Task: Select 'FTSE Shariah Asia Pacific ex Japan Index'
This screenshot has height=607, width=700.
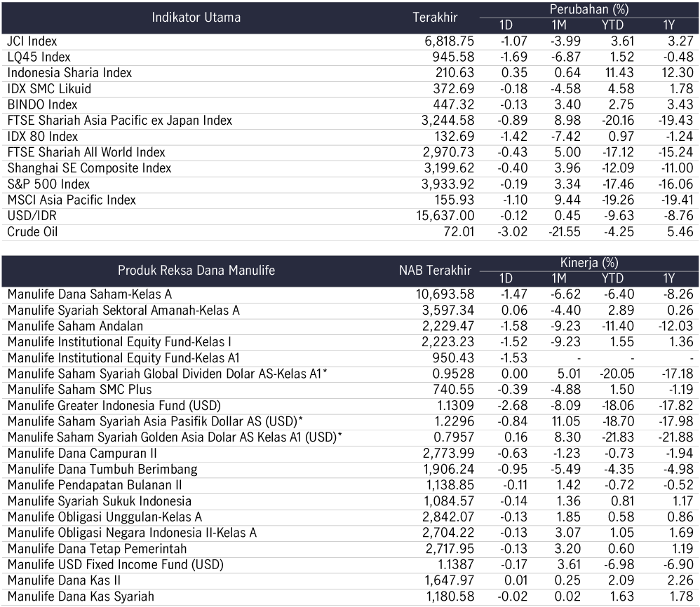Action: coord(120,121)
